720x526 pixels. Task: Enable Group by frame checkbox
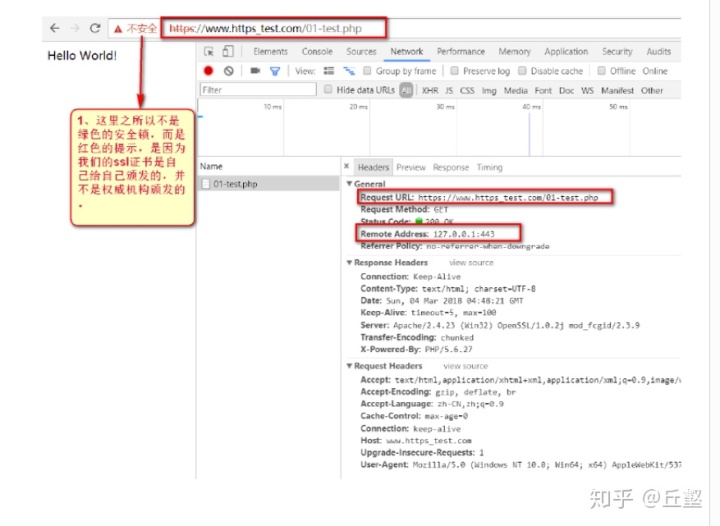point(367,71)
